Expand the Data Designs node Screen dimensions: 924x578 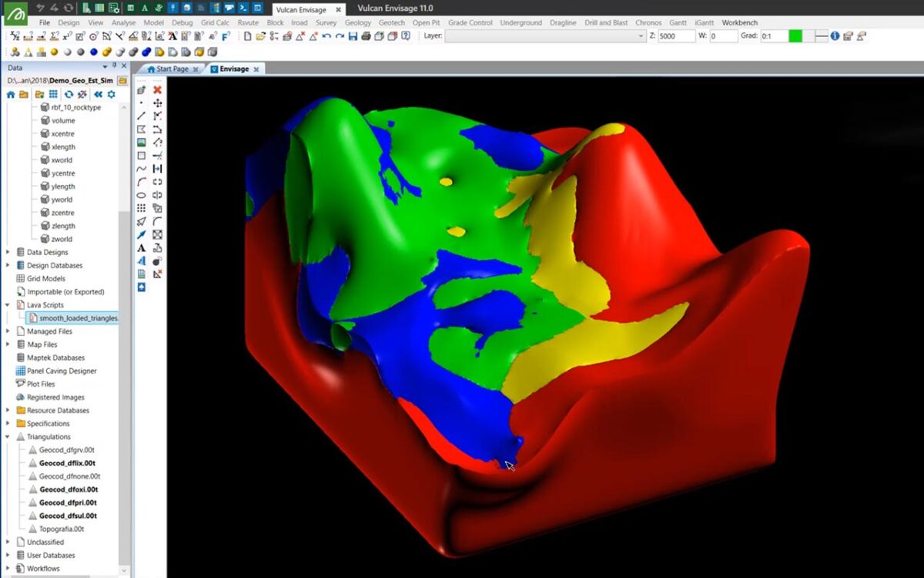8,252
